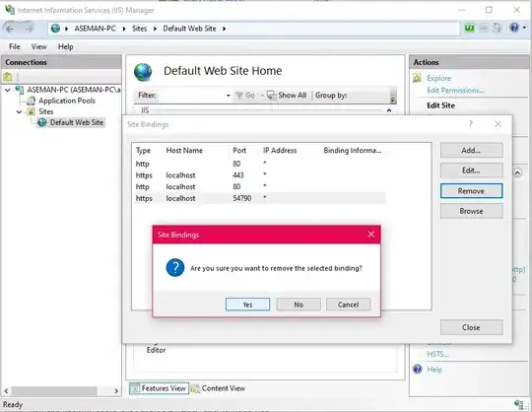The height and width of the screenshot is (412, 532).
Task: Click the green refresh icon in the toolbar
Action: point(470,28)
